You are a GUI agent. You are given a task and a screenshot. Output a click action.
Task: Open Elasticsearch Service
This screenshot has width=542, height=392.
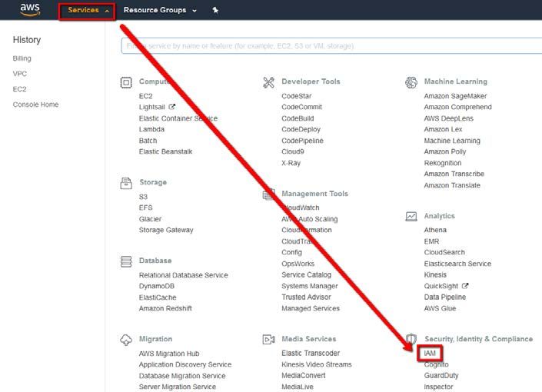click(457, 264)
